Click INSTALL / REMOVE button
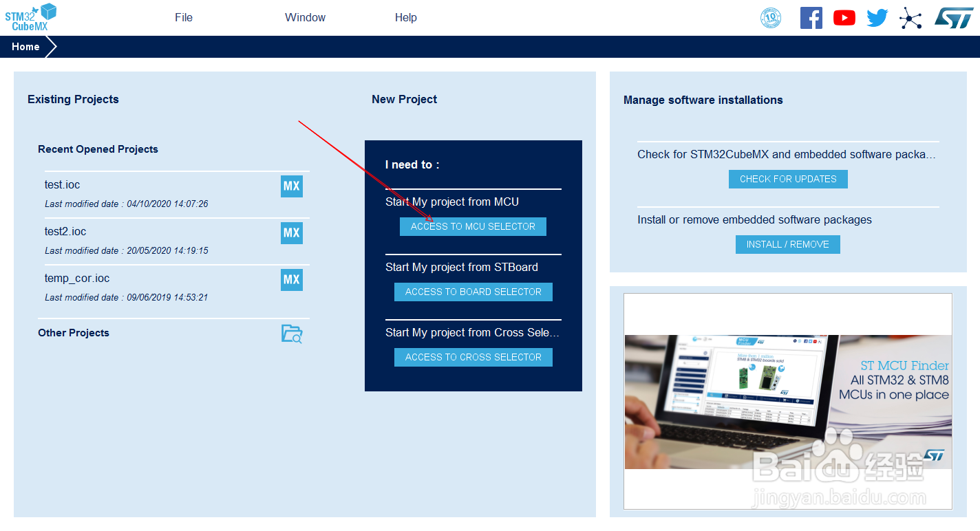The height and width of the screenshot is (531, 980). coord(788,244)
